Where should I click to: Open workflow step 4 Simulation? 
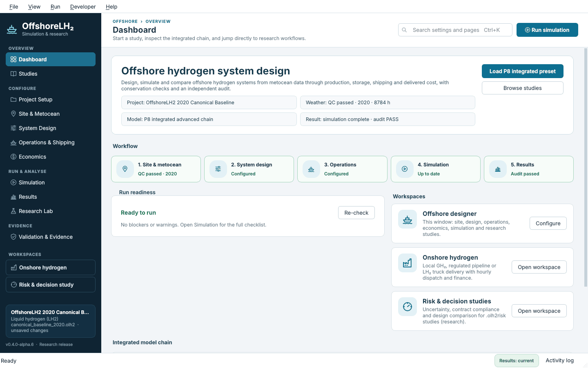click(436, 169)
